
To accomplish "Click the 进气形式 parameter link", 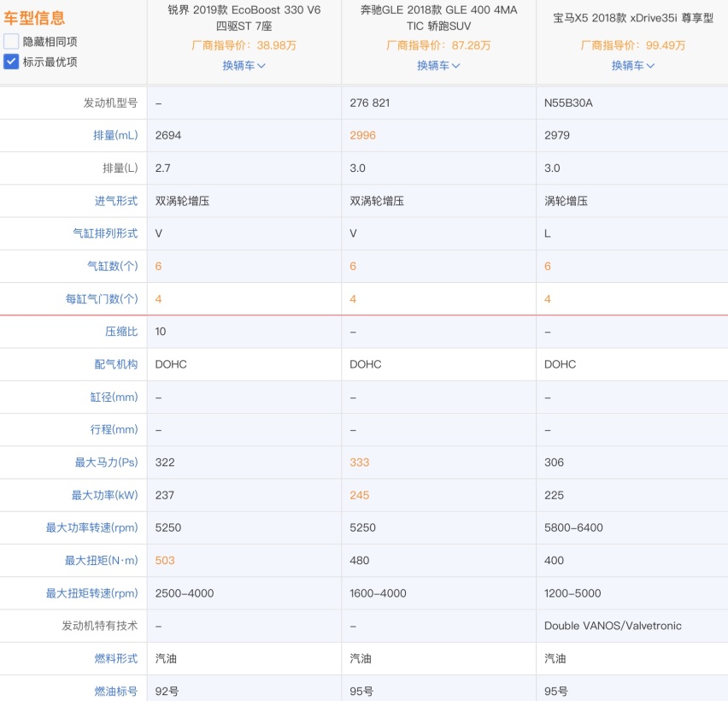I will click(x=116, y=201).
